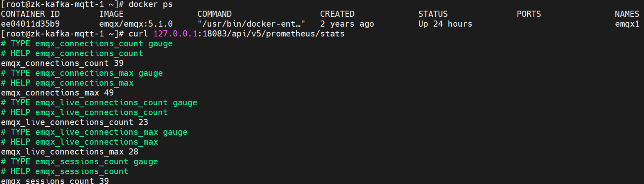The height and width of the screenshot is (184, 644).
Task: Click the COMMAND column header
Action: pos(215,14)
